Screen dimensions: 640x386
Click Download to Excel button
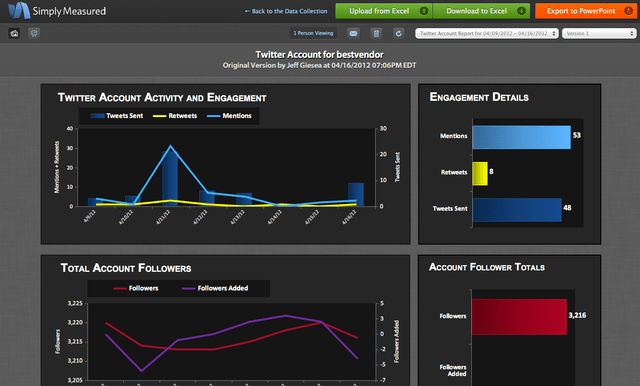coord(481,11)
